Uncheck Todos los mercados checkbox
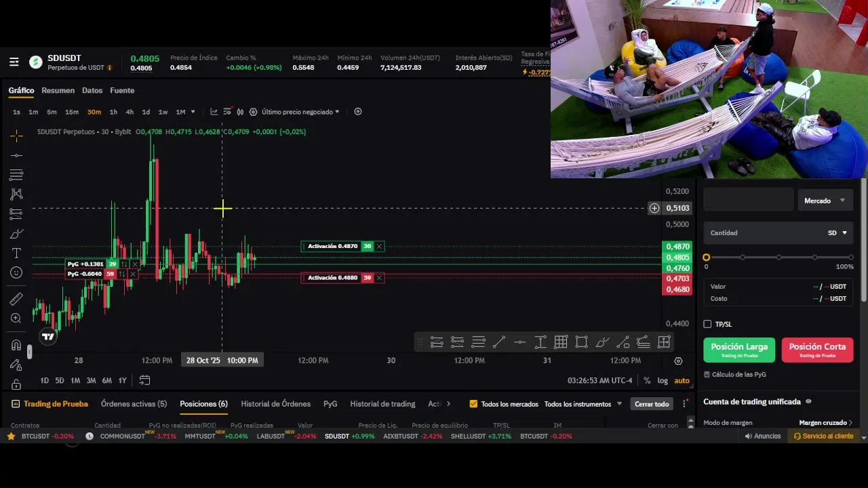The width and height of the screenshot is (868, 488). (x=473, y=404)
